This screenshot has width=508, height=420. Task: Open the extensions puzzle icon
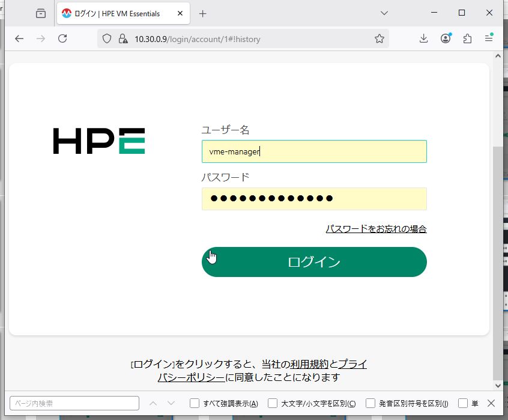pos(468,38)
